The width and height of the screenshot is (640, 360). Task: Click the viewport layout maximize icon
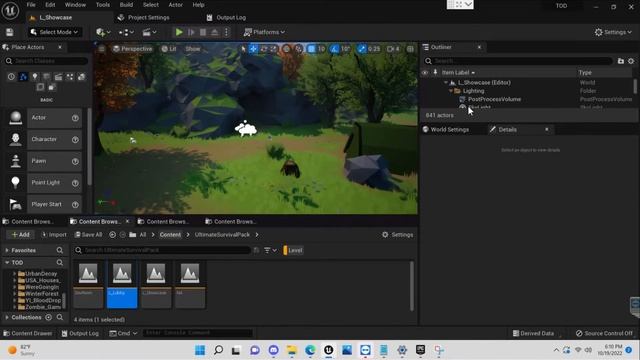tap(410, 49)
